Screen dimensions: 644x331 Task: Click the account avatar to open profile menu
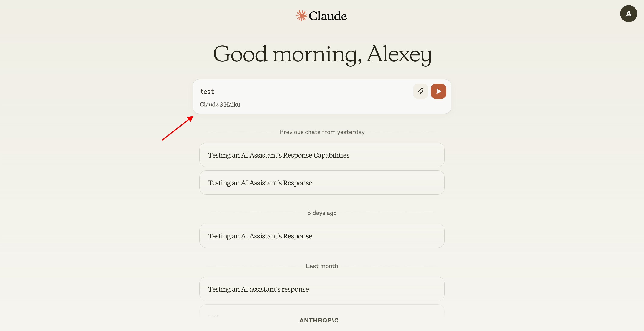pos(628,14)
